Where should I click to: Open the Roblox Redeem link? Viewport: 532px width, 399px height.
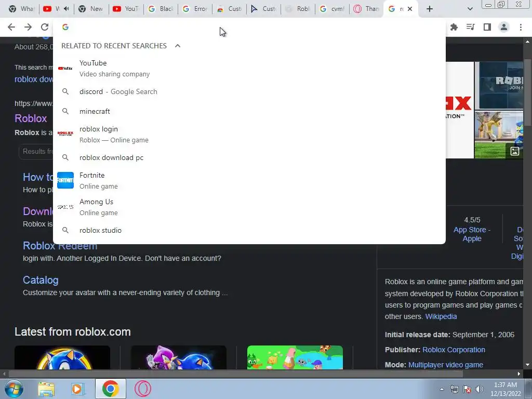[60, 246]
